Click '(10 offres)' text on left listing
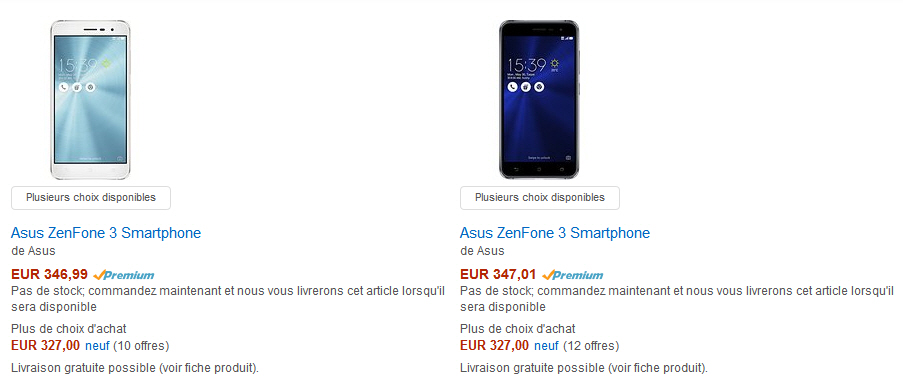 141,346
